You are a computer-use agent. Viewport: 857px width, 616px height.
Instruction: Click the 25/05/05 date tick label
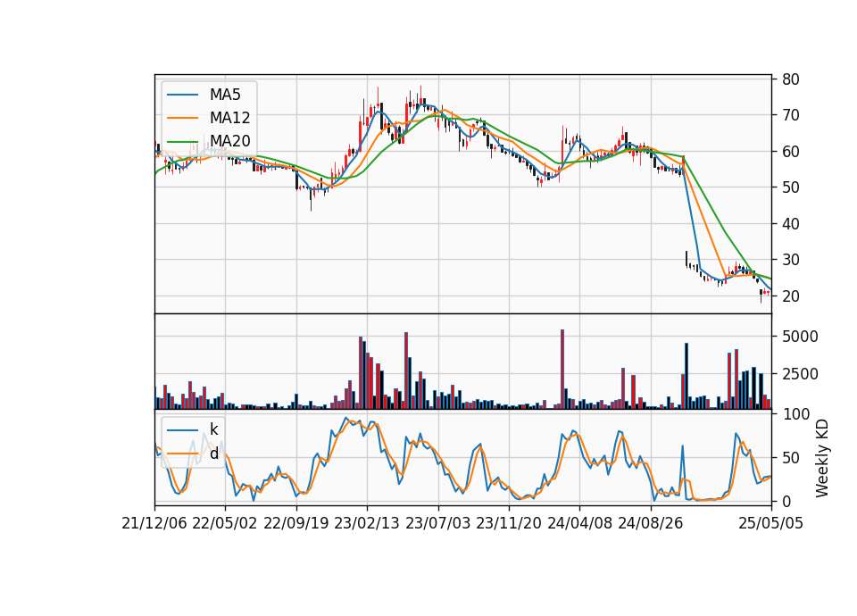click(770, 523)
